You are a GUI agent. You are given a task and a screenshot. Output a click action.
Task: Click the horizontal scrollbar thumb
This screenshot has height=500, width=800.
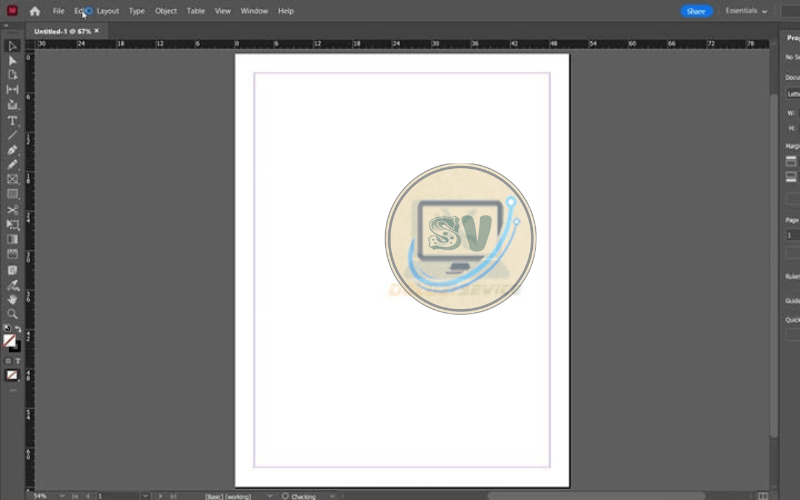[x=596, y=496]
